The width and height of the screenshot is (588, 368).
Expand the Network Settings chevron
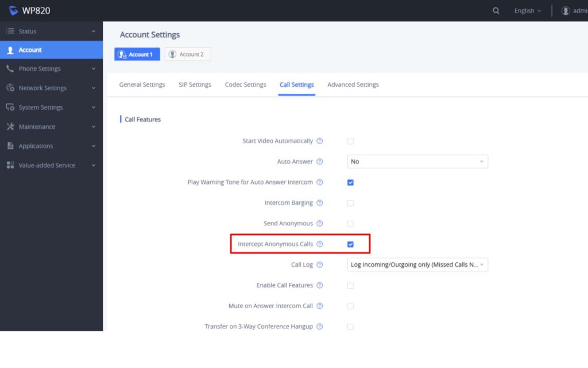coord(94,88)
